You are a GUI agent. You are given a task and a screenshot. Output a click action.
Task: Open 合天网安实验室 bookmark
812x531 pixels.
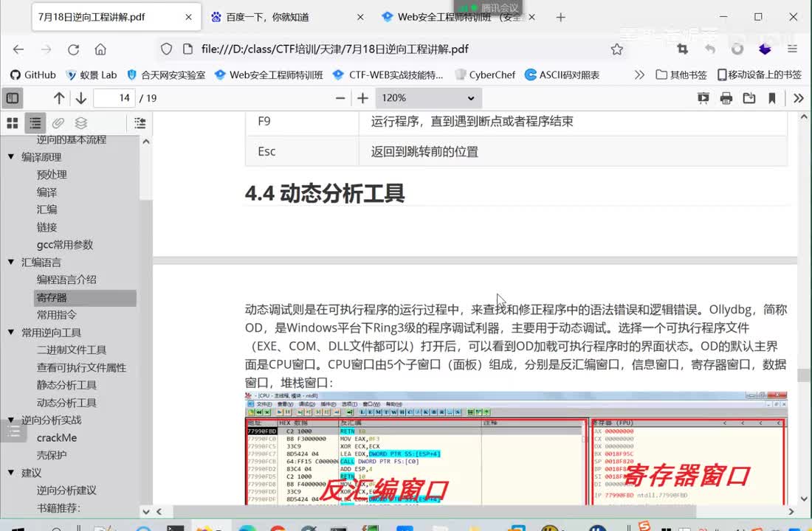coord(165,75)
